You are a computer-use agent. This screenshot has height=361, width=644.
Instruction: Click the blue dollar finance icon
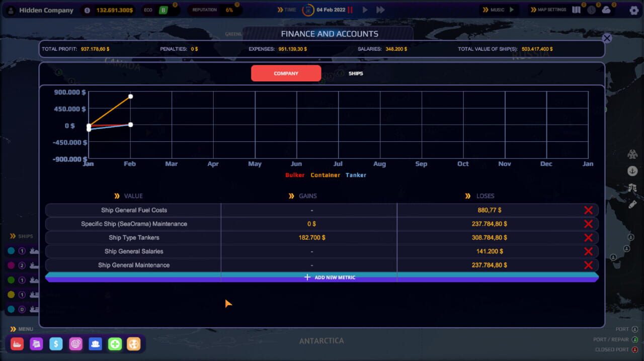(x=56, y=344)
